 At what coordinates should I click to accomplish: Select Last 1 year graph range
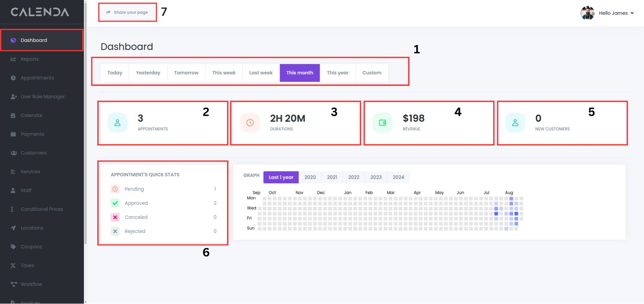281,177
